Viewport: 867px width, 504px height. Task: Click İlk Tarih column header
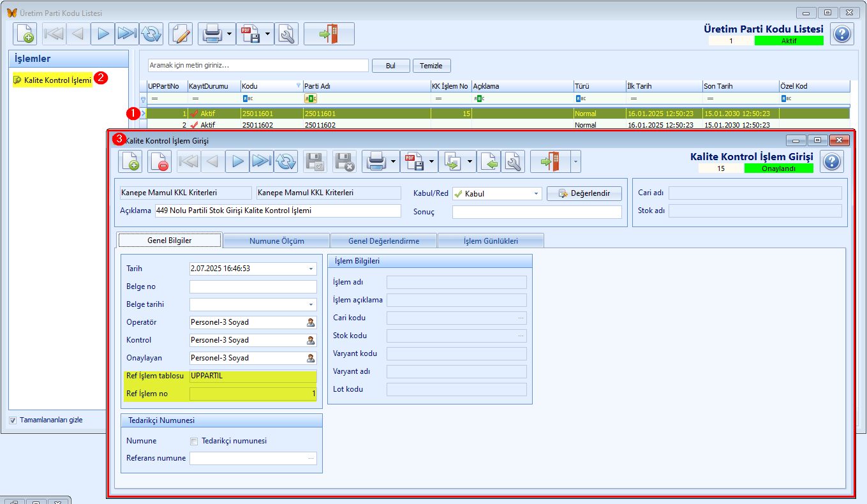[x=663, y=86]
